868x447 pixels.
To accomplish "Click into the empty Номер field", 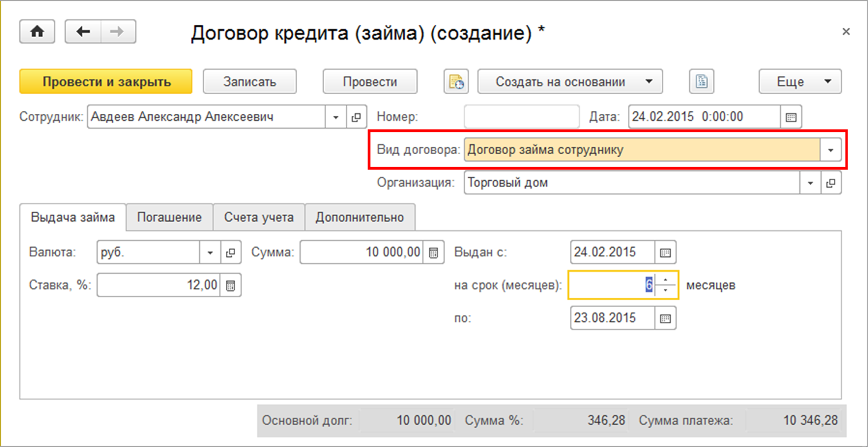I will tap(522, 116).
